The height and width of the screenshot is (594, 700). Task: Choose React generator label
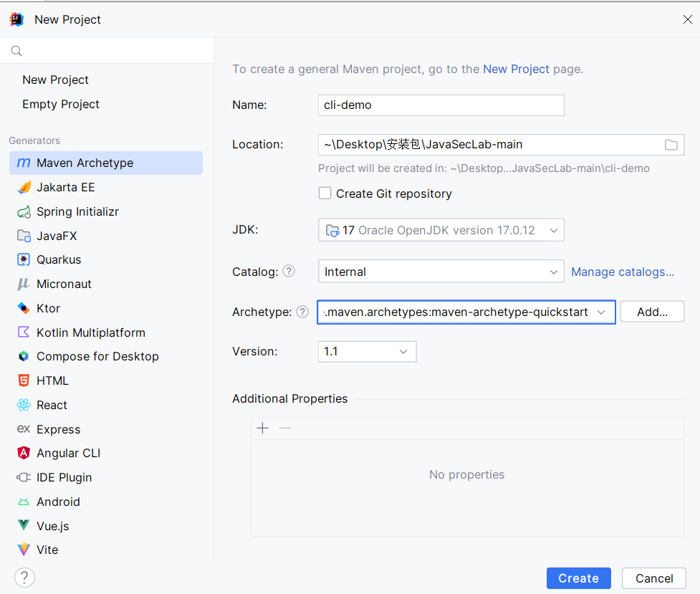pos(52,405)
